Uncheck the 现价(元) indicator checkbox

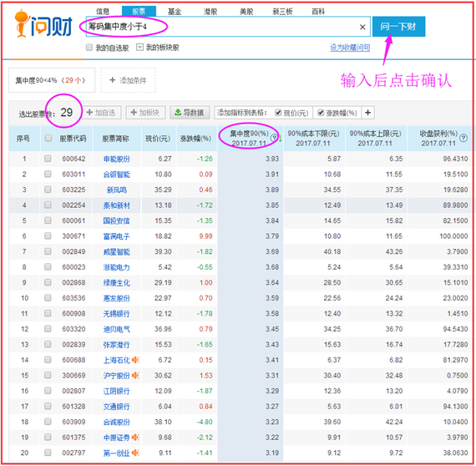click(x=278, y=113)
